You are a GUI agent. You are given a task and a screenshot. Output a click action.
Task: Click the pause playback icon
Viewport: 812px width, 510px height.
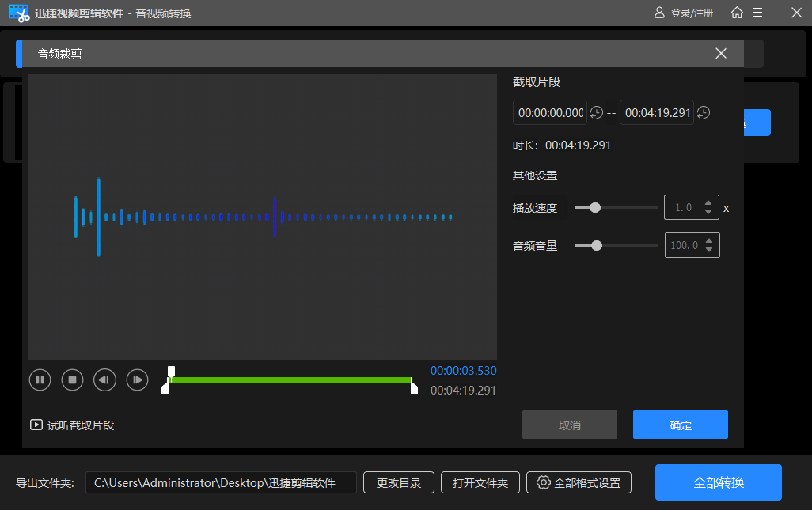(40, 380)
